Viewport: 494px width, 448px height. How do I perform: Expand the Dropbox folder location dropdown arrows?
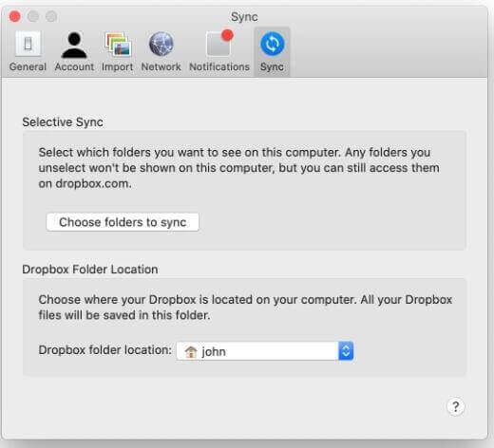(x=346, y=351)
